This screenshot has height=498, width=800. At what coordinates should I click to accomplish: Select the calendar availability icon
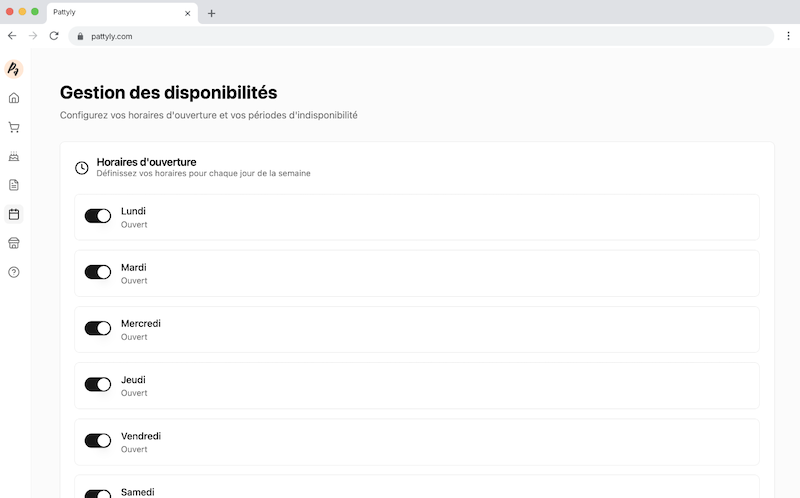click(x=14, y=214)
